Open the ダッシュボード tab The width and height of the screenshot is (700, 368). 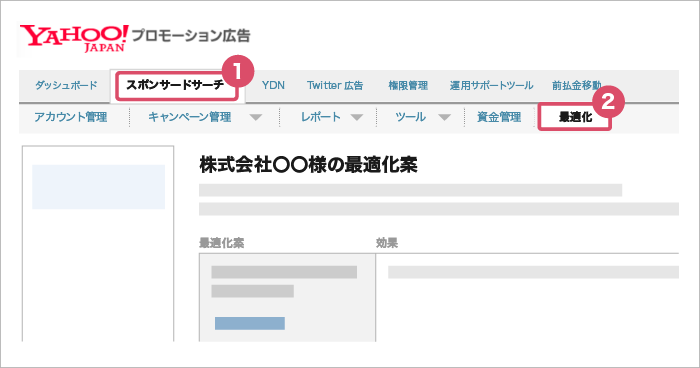pyautogui.click(x=66, y=85)
